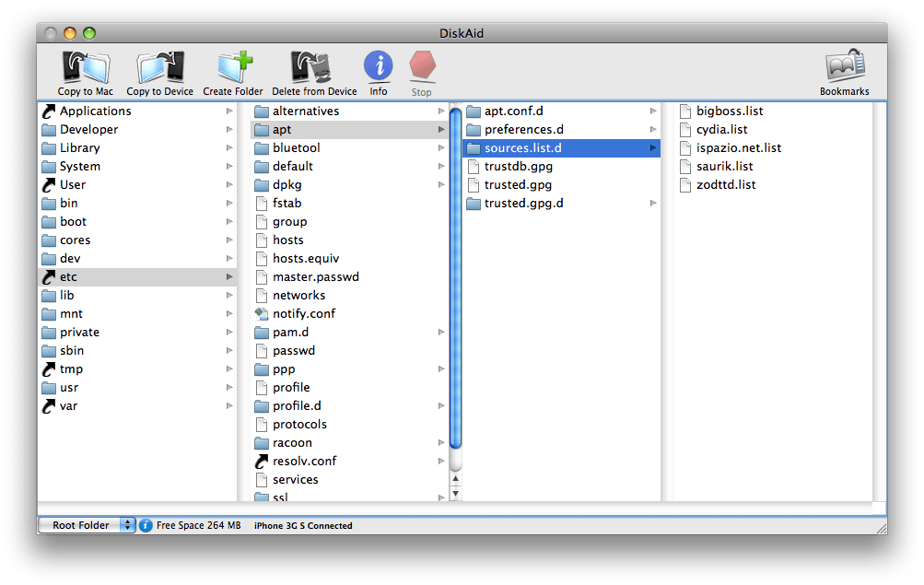The height and width of the screenshot is (585, 924).
Task: Select the private folder row
Action: pyautogui.click(x=138, y=333)
